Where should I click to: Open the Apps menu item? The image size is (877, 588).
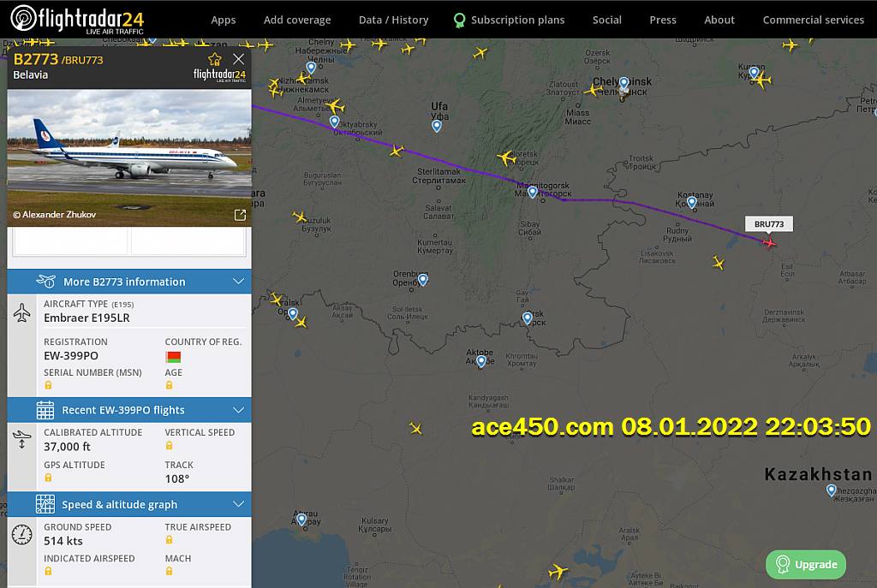[x=224, y=20]
